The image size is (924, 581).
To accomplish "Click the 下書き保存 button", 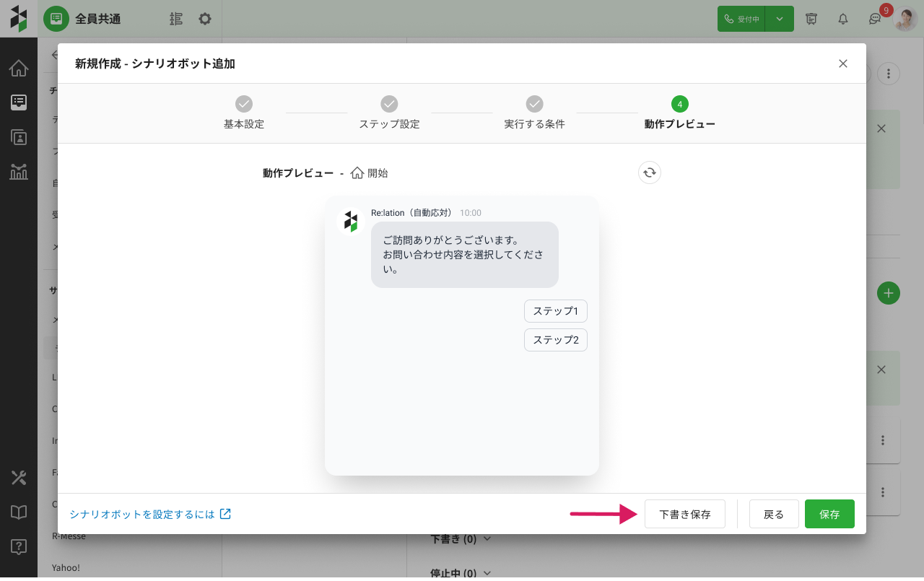I will (684, 514).
